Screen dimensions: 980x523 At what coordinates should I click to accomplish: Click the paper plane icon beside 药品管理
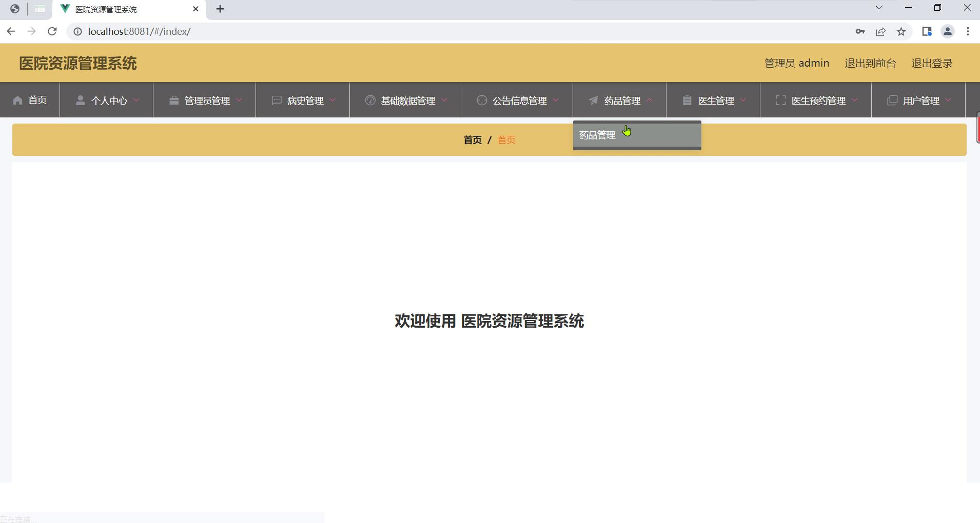click(x=593, y=100)
